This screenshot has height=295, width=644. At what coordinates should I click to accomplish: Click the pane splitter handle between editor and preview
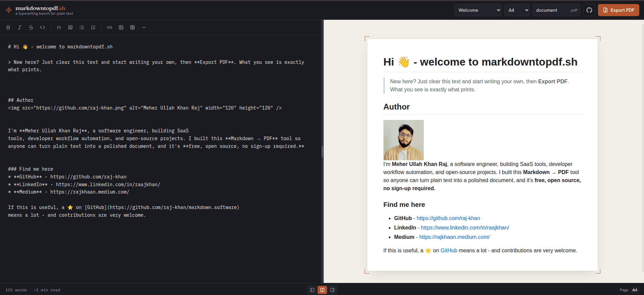322,152
